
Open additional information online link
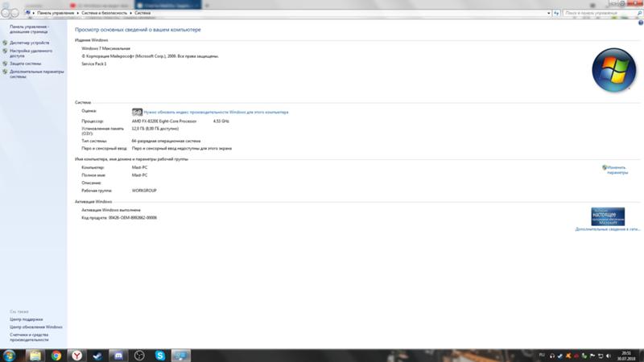tap(608, 229)
